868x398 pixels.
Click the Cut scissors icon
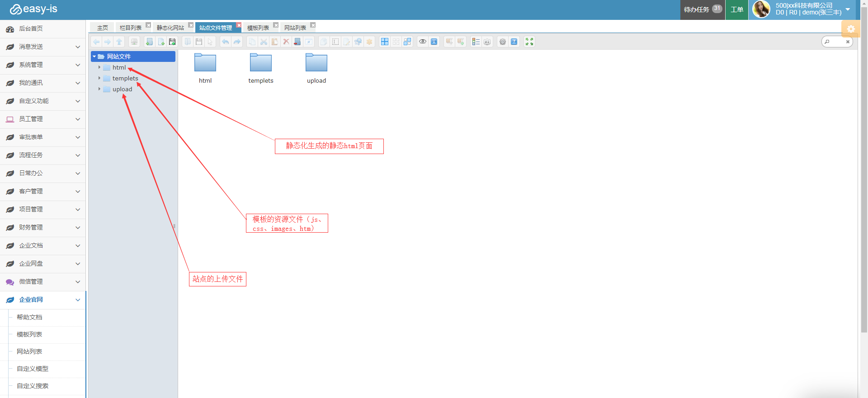[x=264, y=42]
